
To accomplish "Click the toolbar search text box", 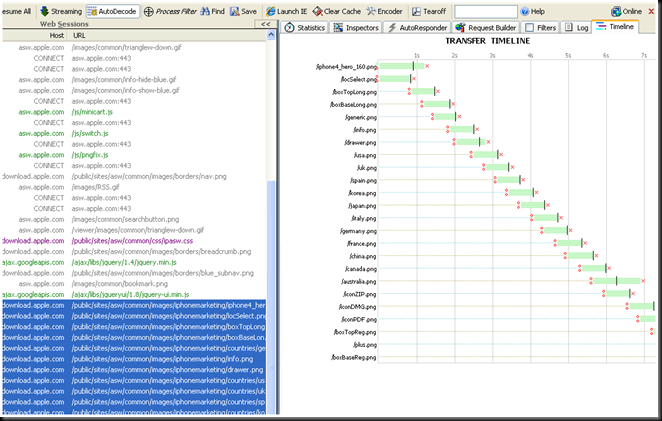I will [x=485, y=11].
